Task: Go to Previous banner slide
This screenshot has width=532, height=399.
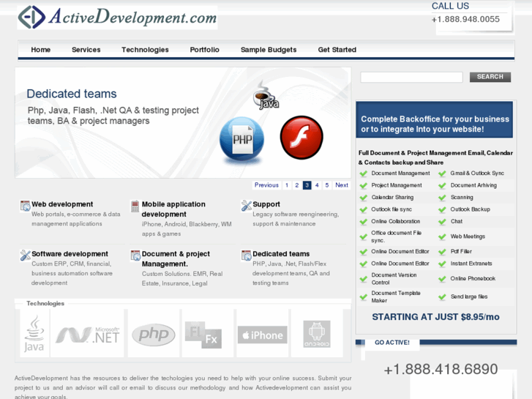Action: pos(266,185)
